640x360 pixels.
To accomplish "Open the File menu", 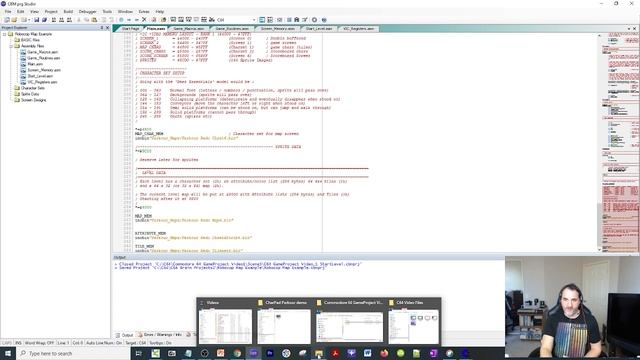I will 8,11.
